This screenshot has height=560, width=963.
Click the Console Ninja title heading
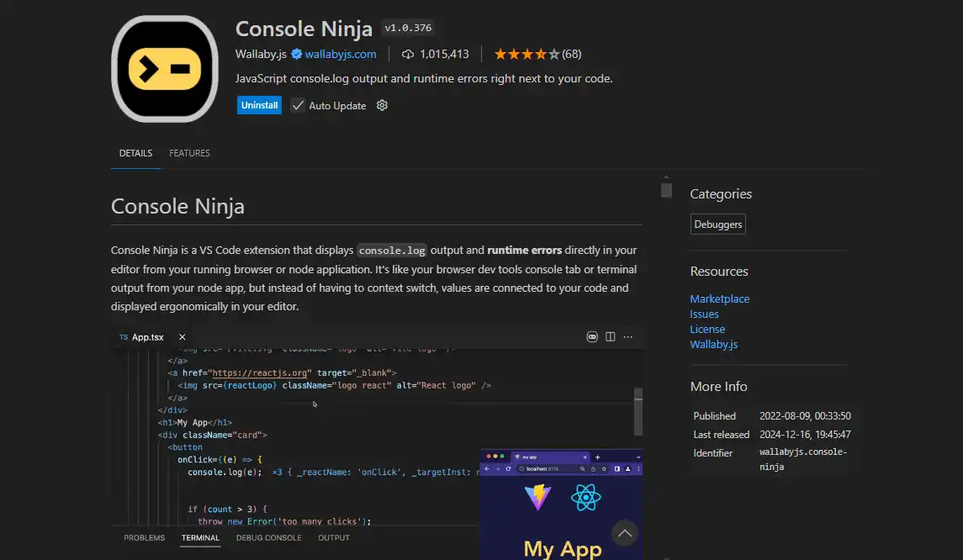pos(304,29)
